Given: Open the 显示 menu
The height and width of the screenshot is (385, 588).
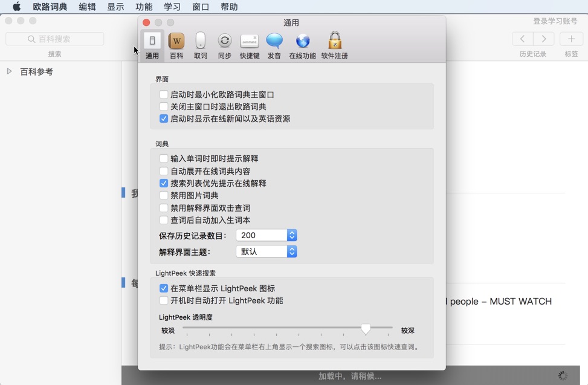Looking at the screenshot, I should coord(115,7).
